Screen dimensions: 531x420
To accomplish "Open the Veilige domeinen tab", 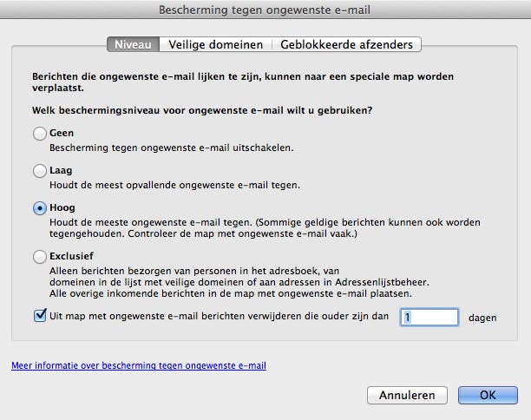I will [217, 43].
